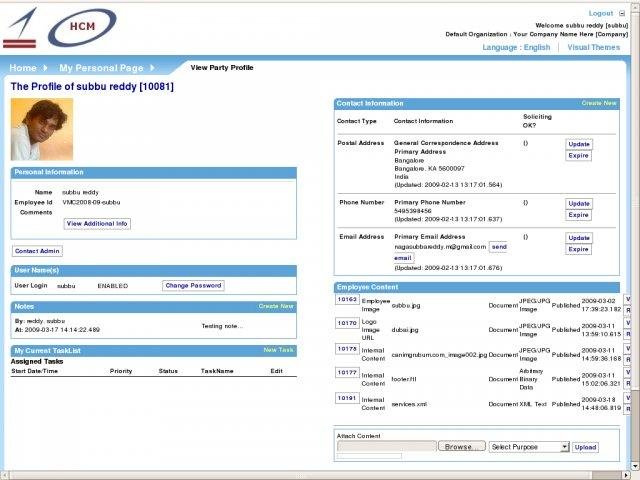Open content ID 10163
Image resolution: width=640 pixels, height=480 pixels.
pyautogui.click(x=347, y=300)
